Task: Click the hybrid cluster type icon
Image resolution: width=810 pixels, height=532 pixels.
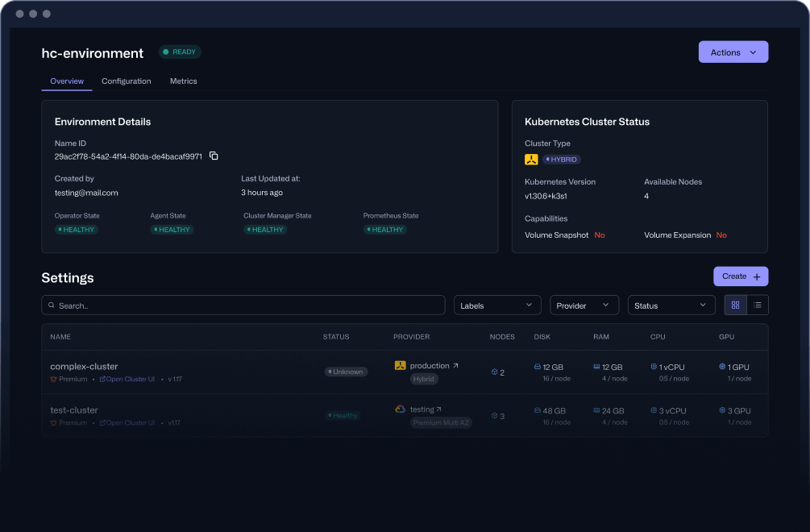Action: (x=531, y=160)
